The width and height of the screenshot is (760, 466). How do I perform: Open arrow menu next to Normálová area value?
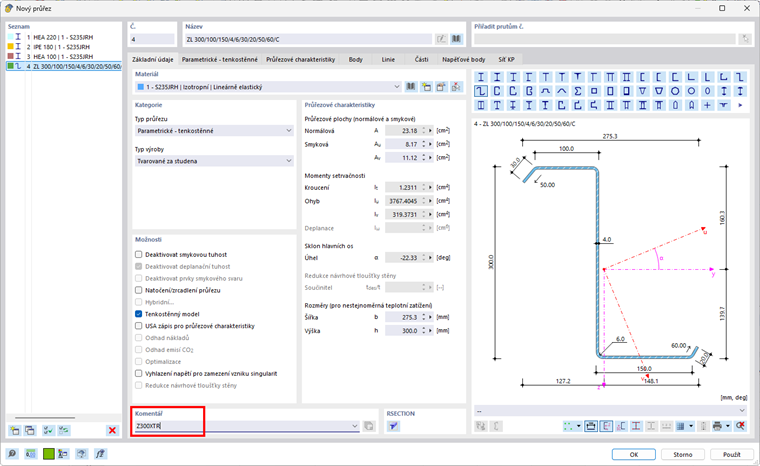(x=430, y=131)
